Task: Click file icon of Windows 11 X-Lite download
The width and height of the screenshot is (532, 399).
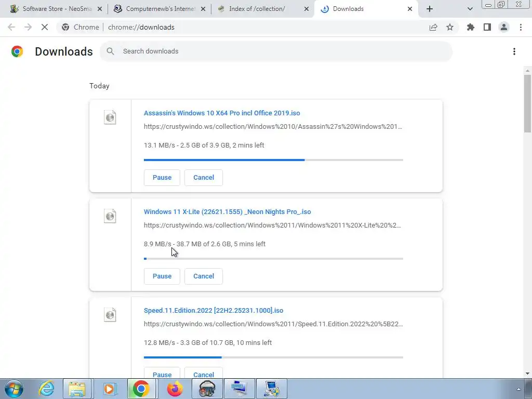Action: pyautogui.click(x=110, y=216)
